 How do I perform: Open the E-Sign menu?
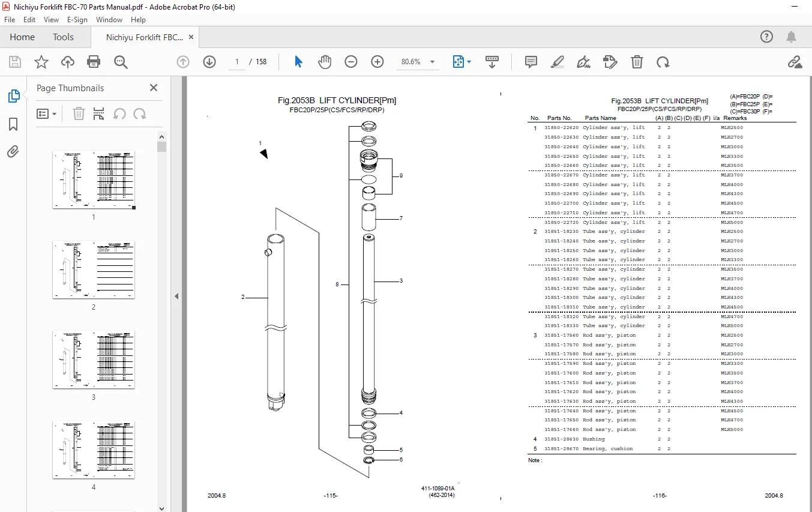pos(77,20)
